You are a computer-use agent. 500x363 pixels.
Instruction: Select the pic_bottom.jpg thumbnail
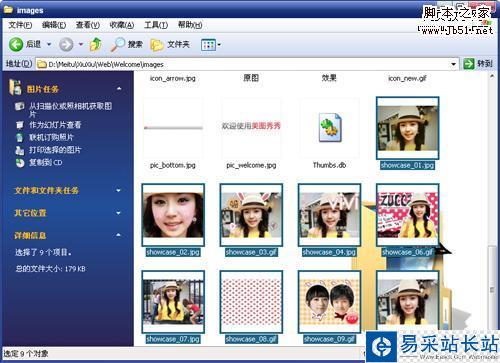[173, 128]
